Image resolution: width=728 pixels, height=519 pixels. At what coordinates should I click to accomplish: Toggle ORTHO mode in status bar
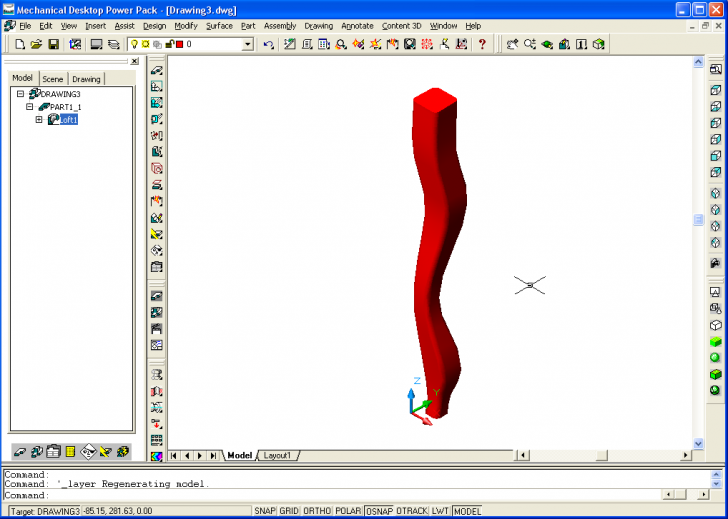pyautogui.click(x=317, y=511)
